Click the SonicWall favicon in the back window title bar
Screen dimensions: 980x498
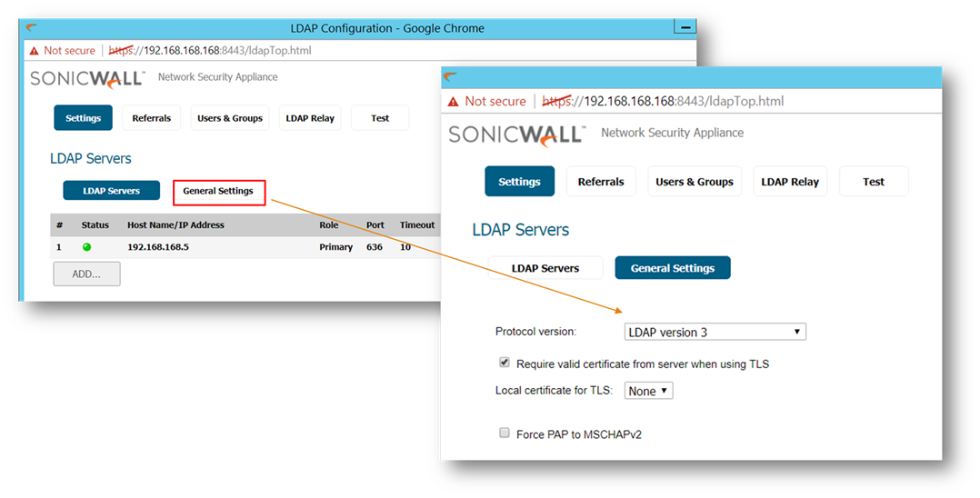click(x=31, y=27)
